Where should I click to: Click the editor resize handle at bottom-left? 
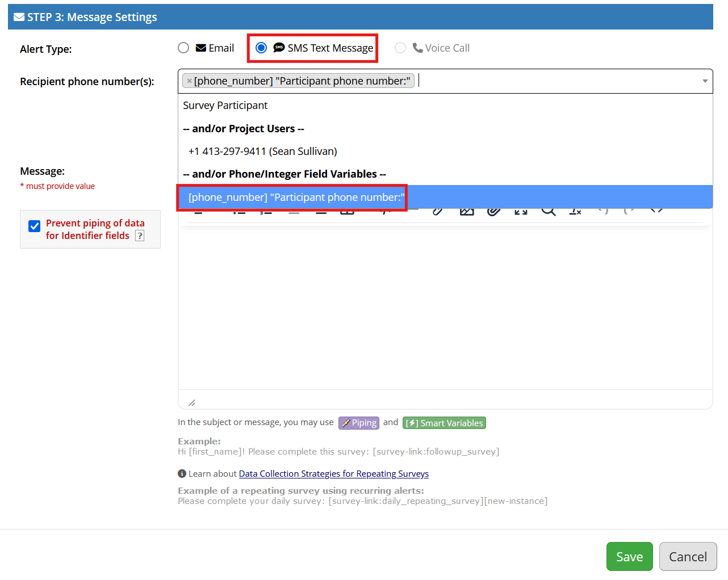click(192, 403)
